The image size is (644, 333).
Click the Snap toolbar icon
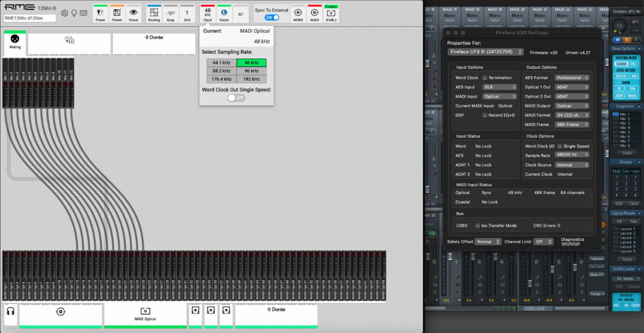click(171, 14)
